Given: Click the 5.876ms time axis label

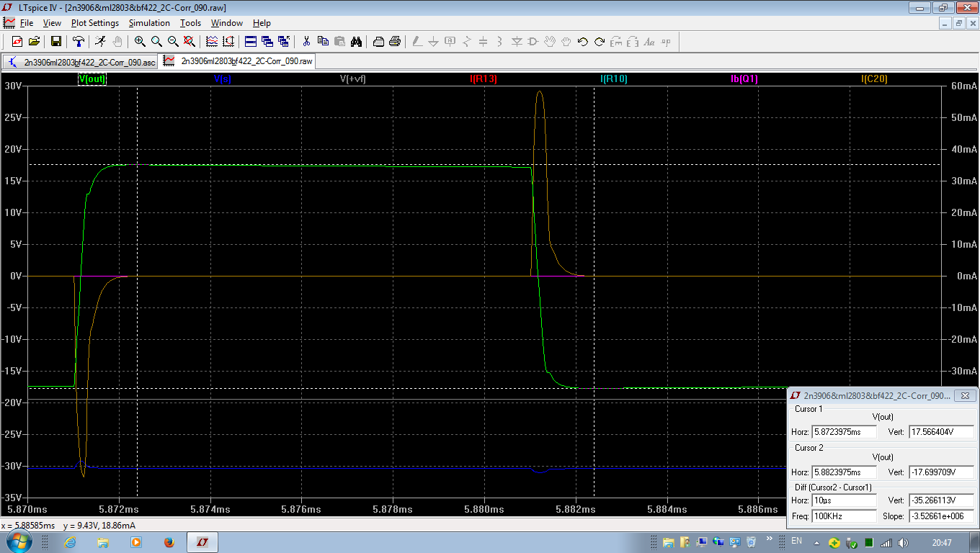Looking at the screenshot, I should click(x=301, y=509).
